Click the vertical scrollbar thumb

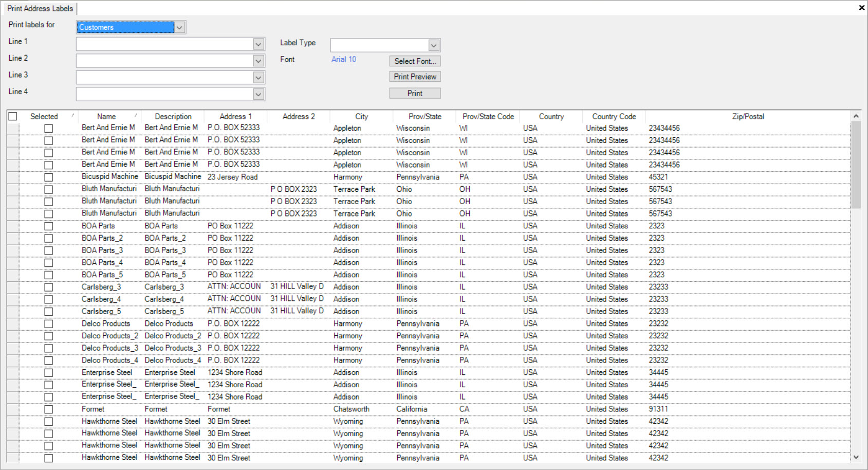(x=856, y=165)
